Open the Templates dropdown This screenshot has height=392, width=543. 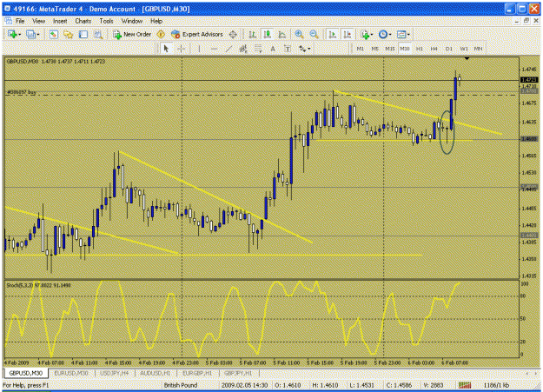[x=403, y=34]
